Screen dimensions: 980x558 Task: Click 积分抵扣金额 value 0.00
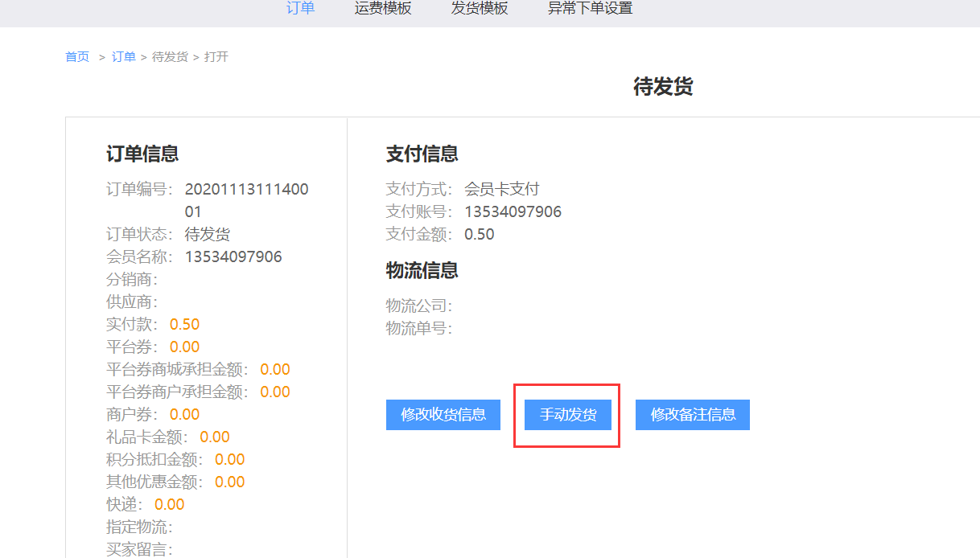[229, 460]
